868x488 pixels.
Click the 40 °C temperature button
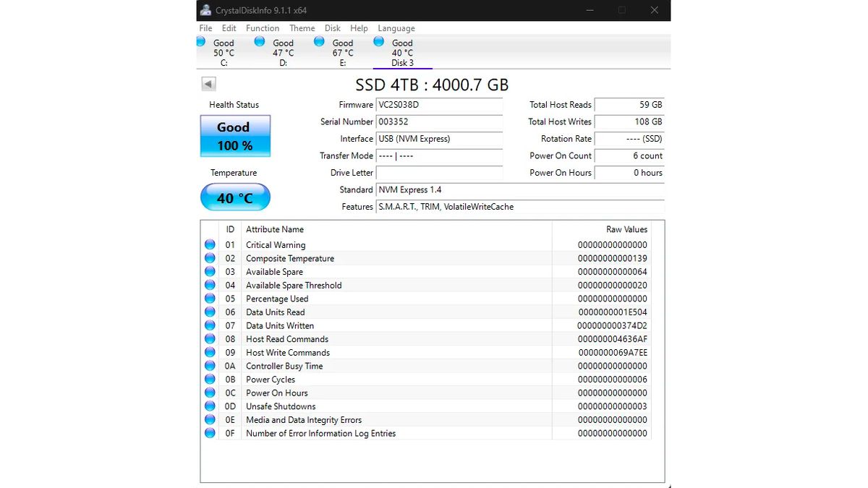[x=235, y=197]
